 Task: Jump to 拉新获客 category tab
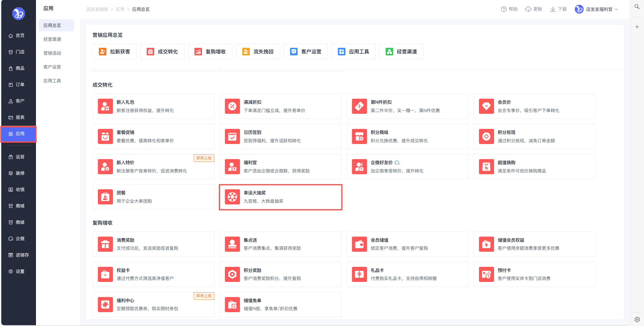click(x=114, y=52)
